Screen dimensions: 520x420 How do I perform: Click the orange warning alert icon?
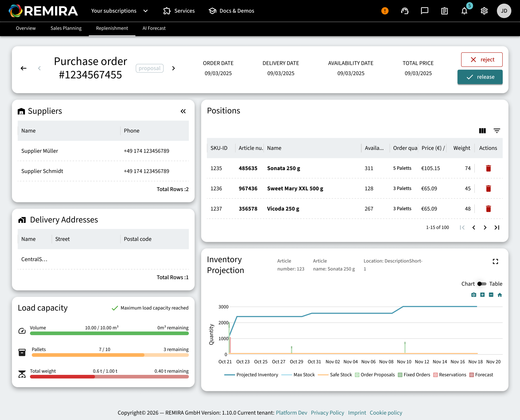pos(385,11)
